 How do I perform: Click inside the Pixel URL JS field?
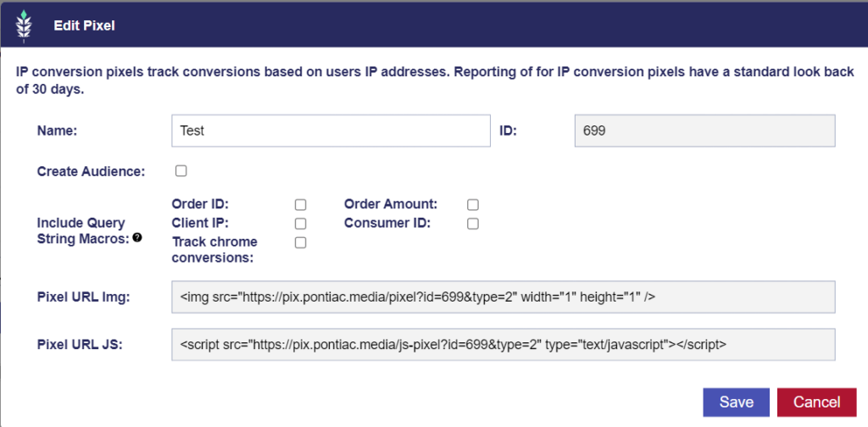click(x=504, y=345)
